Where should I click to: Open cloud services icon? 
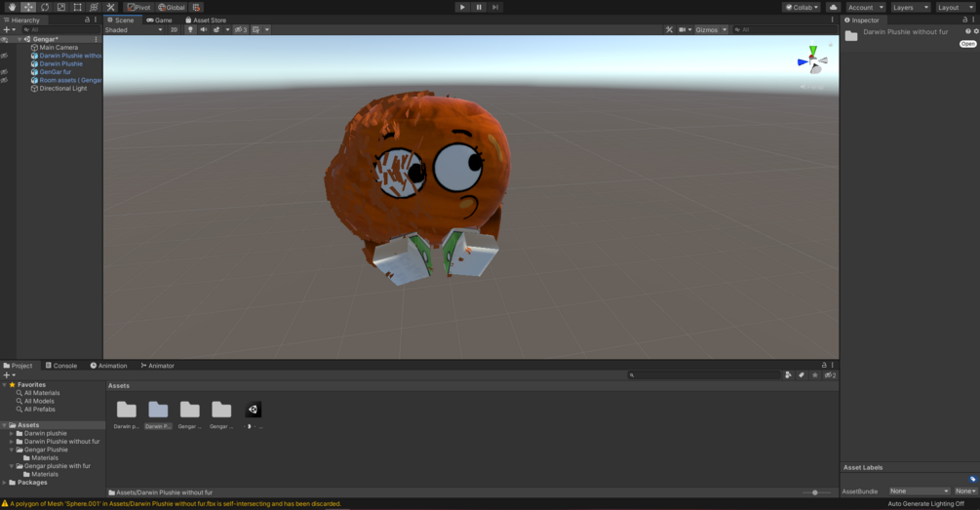[833, 7]
